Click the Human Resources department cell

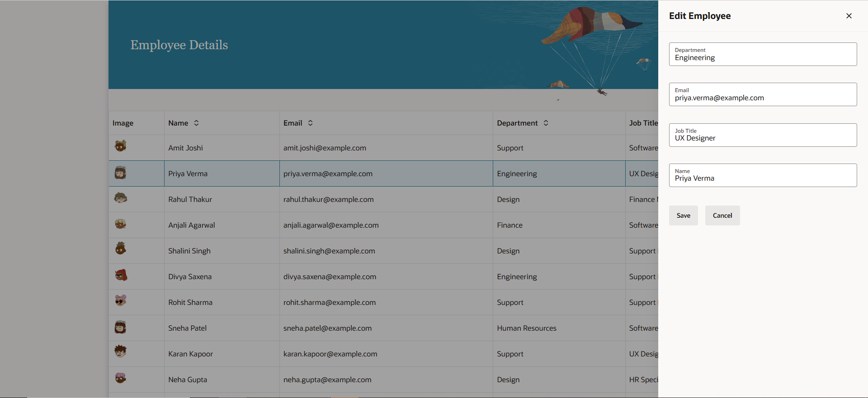click(526, 328)
